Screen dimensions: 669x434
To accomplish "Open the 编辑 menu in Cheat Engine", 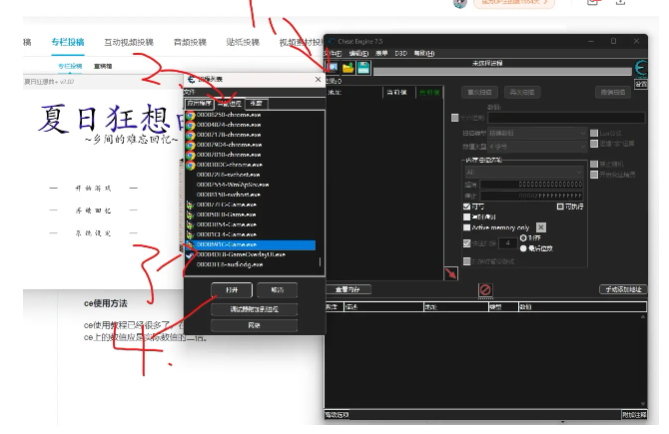I will (x=358, y=53).
